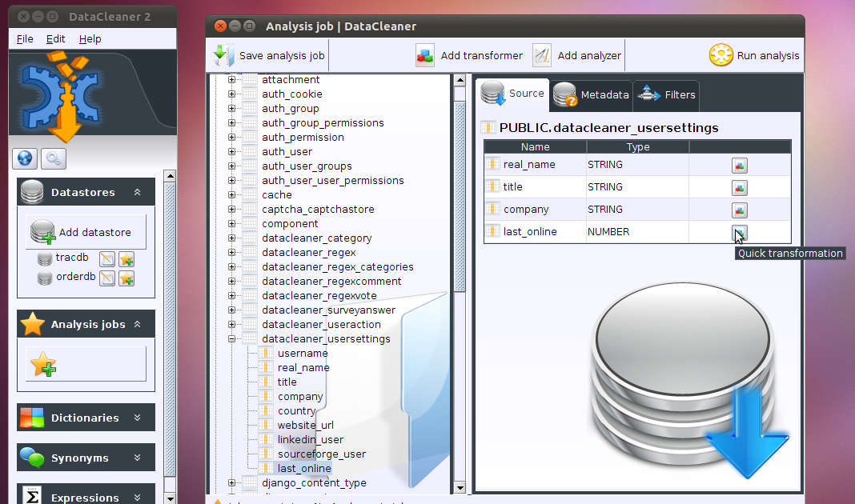This screenshot has height=504, width=855.
Task: Select the globe icon in the left sidebar
Action: pyautogui.click(x=24, y=158)
